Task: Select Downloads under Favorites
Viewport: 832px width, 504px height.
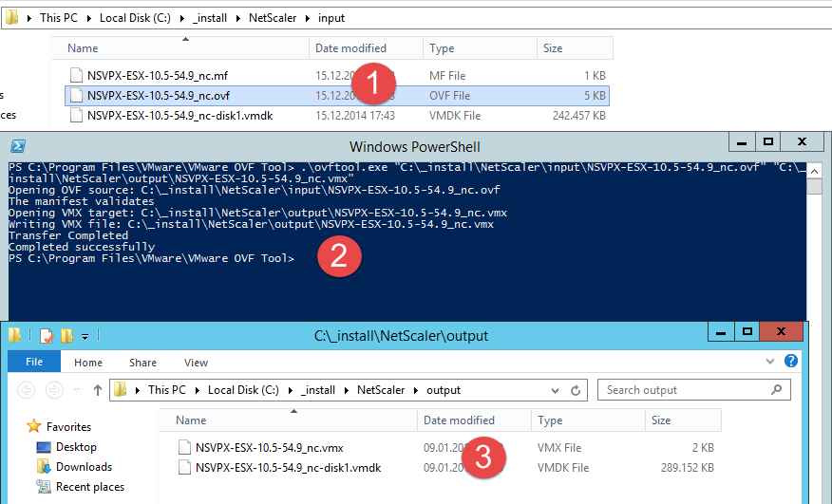Action: (85, 467)
